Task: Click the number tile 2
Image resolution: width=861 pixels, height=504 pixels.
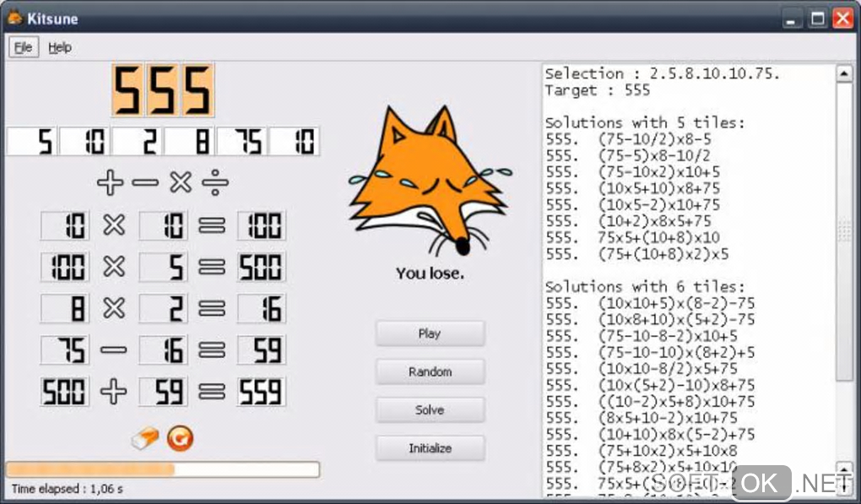Action: [x=137, y=142]
